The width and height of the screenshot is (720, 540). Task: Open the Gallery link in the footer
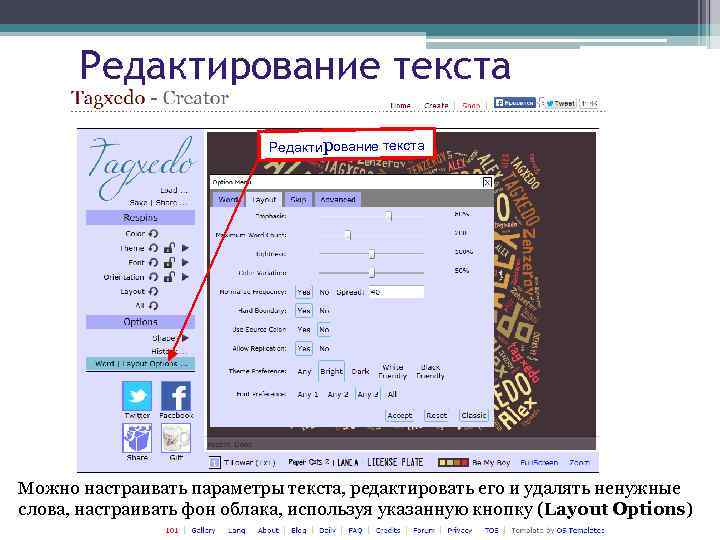(x=203, y=530)
